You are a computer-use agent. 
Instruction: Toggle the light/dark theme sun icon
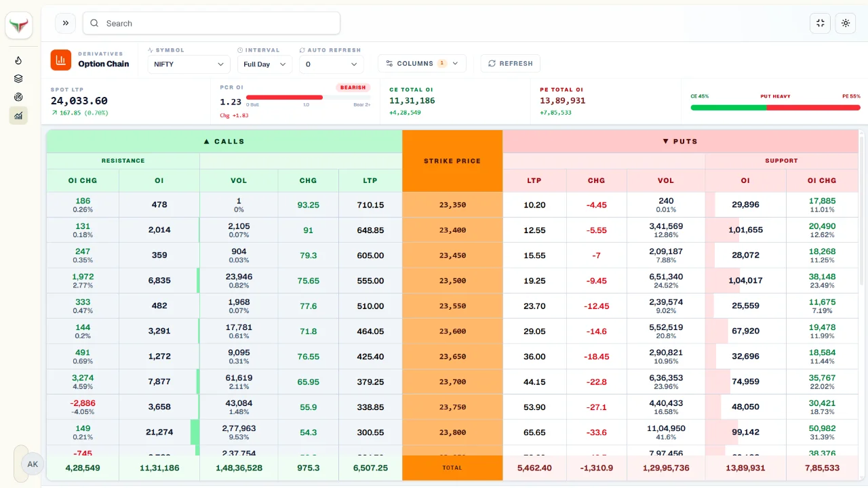(x=846, y=23)
